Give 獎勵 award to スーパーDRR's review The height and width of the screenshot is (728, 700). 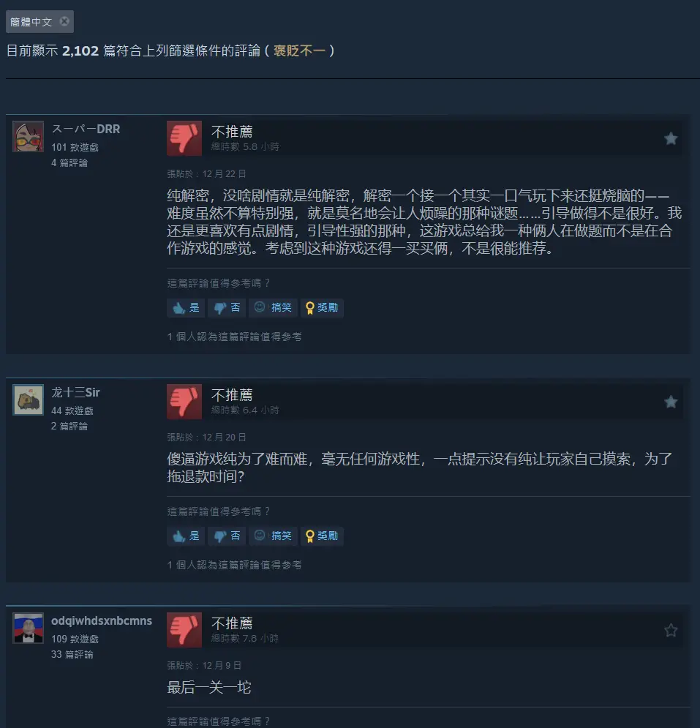coord(322,308)
